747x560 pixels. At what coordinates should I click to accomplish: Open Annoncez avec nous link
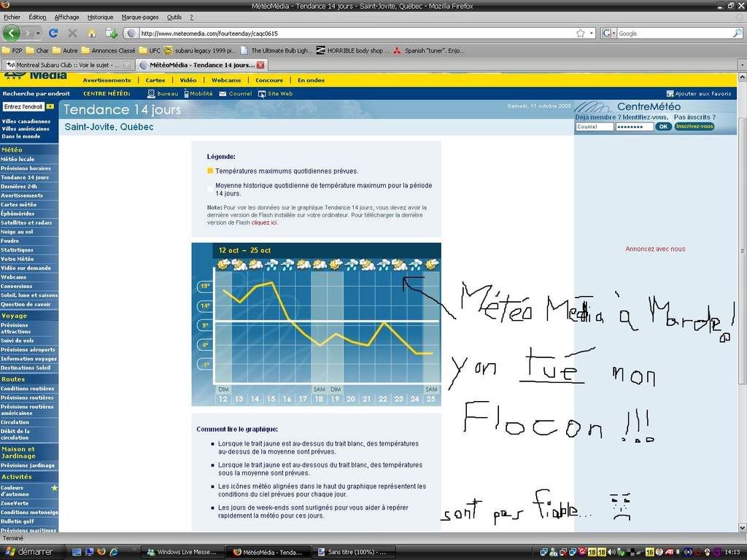(655, 249)
